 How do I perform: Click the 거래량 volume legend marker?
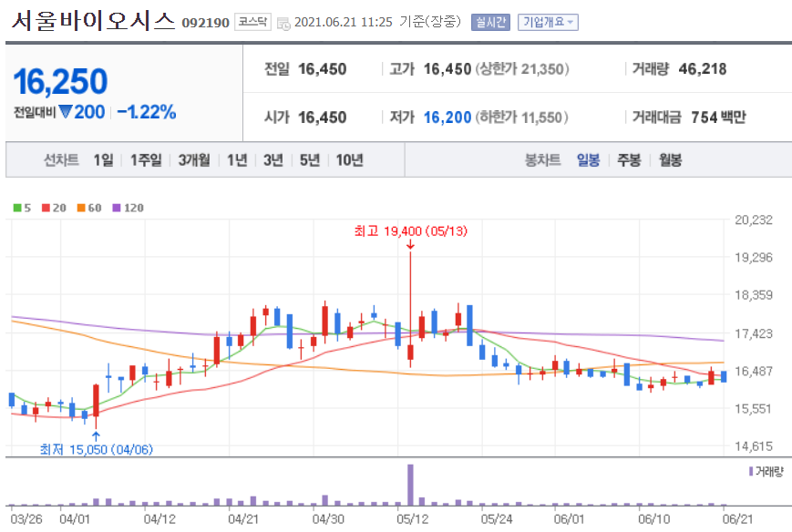[751, 471]
